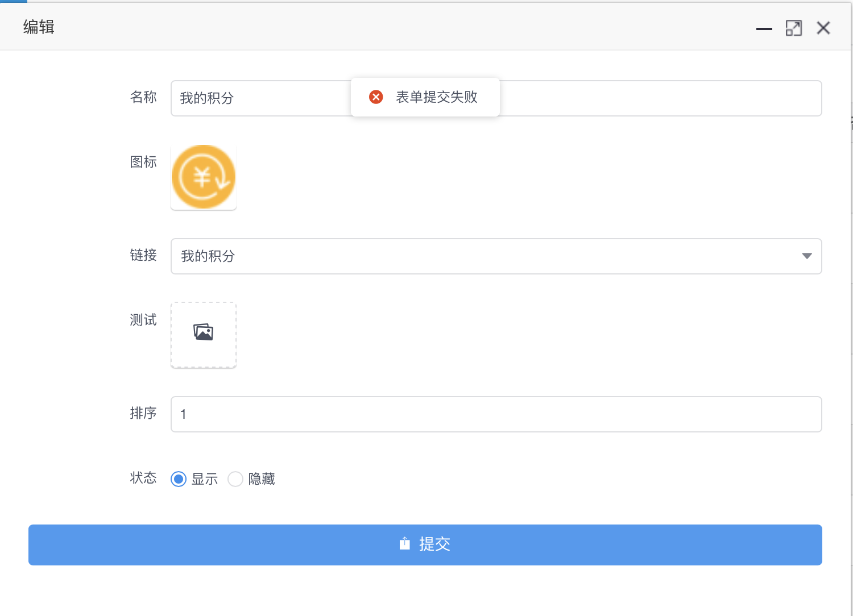Minimize the 编辑 dialog
The width and height of the screenshot is (853, 616).
tap(764, 28)
